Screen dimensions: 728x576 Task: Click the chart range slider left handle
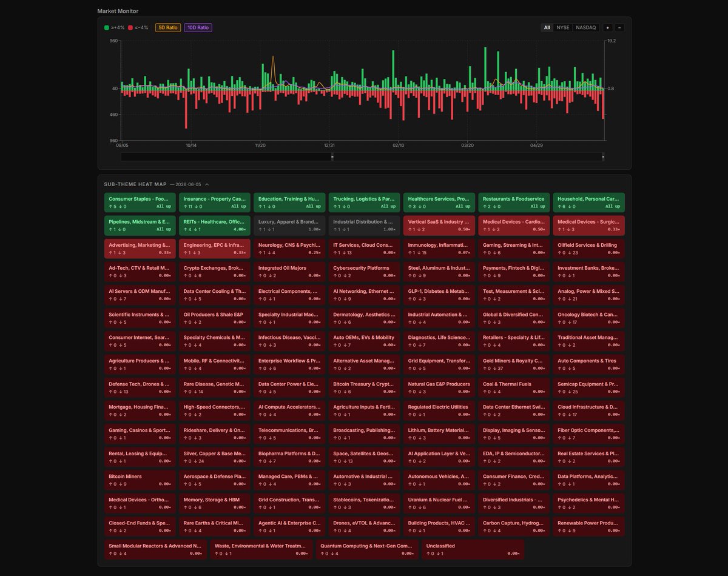[x=332, y=156]
